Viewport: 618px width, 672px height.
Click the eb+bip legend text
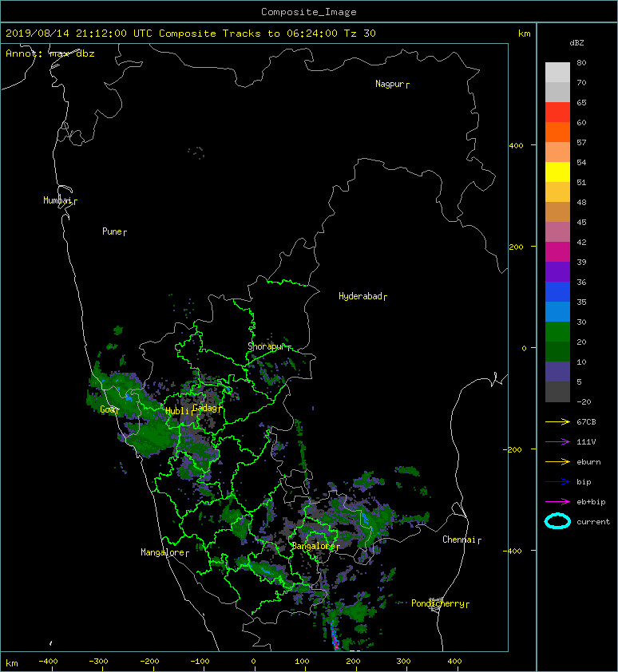[x=591, y=502]
